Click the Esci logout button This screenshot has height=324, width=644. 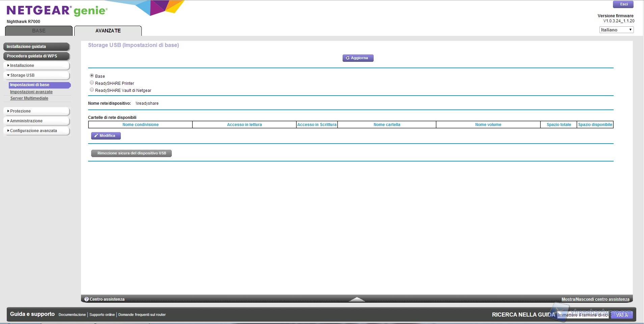pyautogui.click(x=623, y=4)
